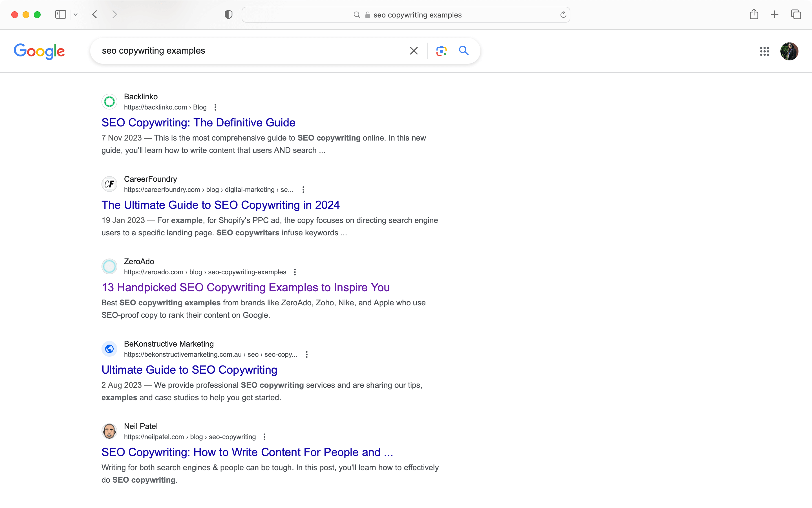Click the '19 Jan 2023' CareerFoundry snippet
The image size is (812, 508).
point(270,226)
